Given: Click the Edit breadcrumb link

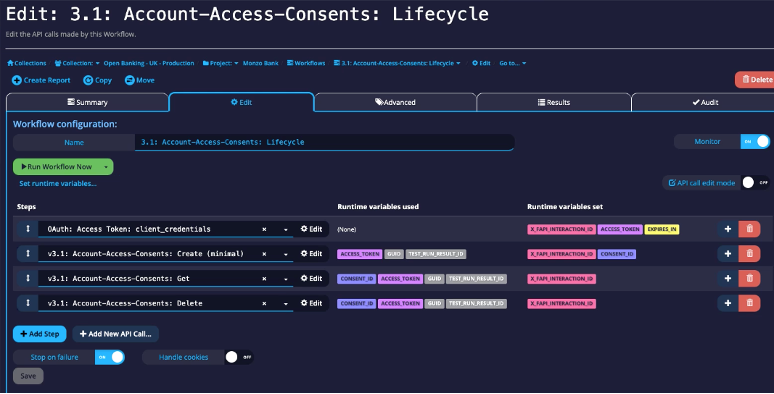Looking at the screenshot, I should coord(481,63).
